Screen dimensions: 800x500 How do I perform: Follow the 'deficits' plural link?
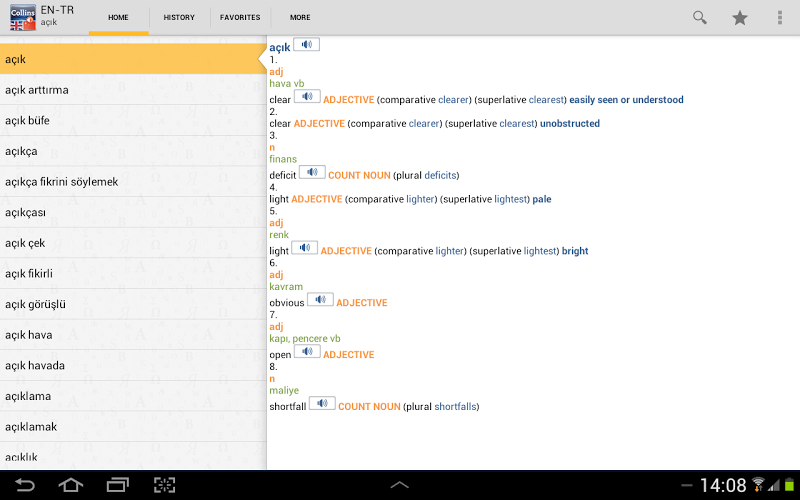click(440, 176)
